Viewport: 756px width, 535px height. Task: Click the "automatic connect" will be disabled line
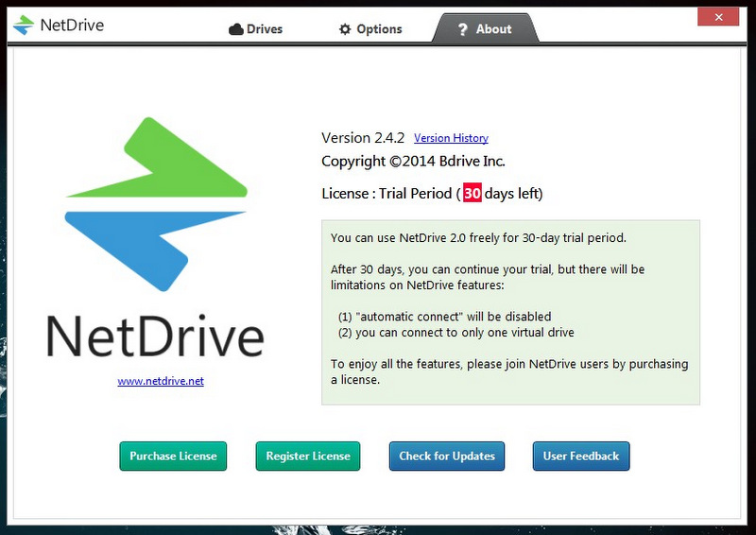click(444, 317)
